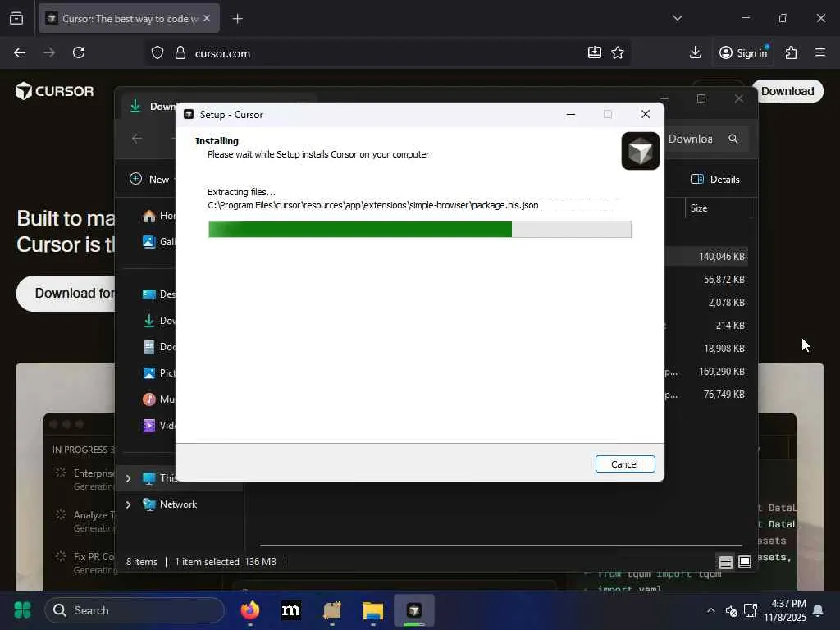Open Firefox extensions menu
Image resolution: width=840 pixels, height=630 pixels.
pyautogui.click(x=792, y=52)
